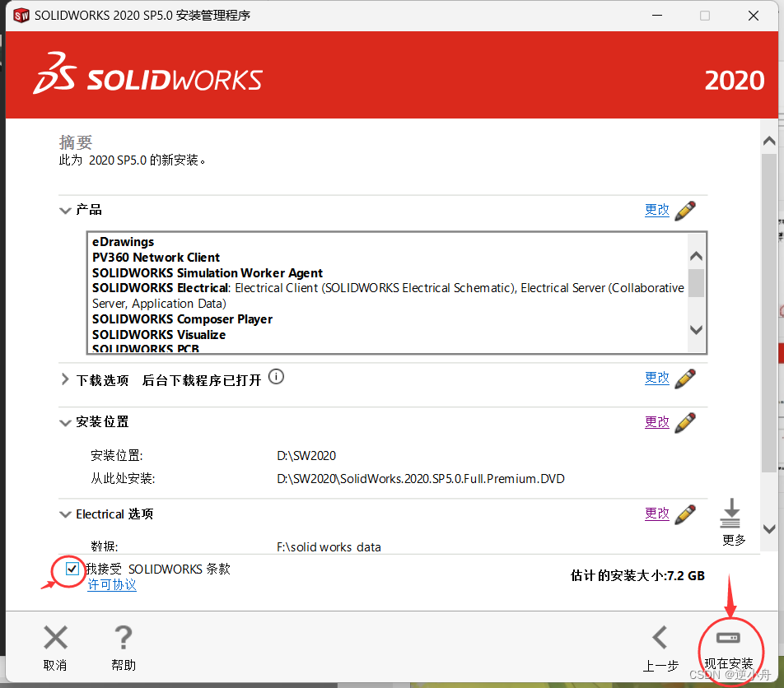
Task: Open 更改 link for 下载选项
Action: (657, 378)
